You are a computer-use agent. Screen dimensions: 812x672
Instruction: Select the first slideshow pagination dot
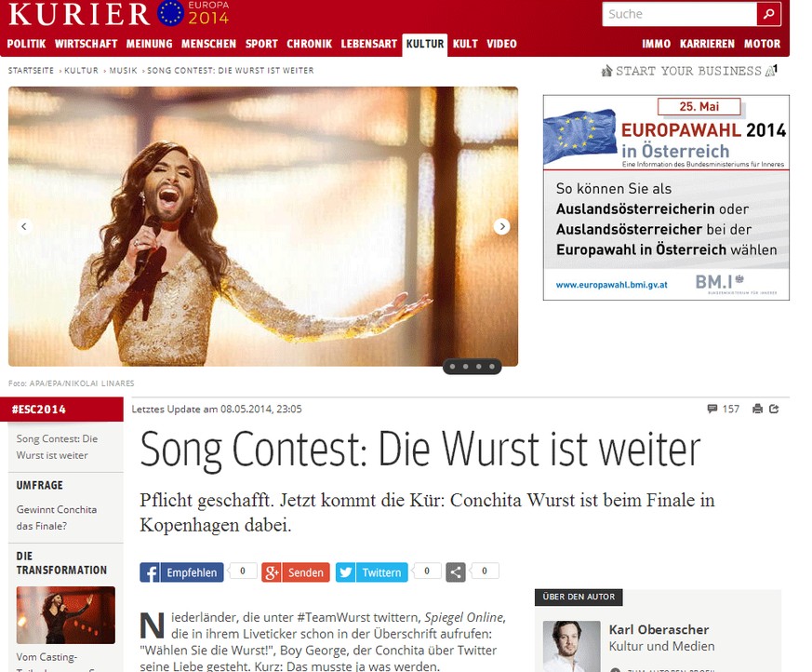[x=453, y=367]
